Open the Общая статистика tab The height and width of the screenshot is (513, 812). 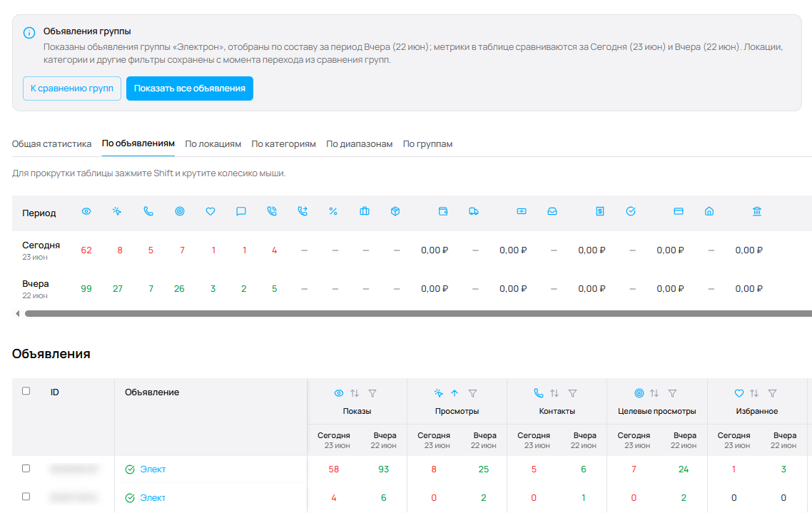[52, 144]
